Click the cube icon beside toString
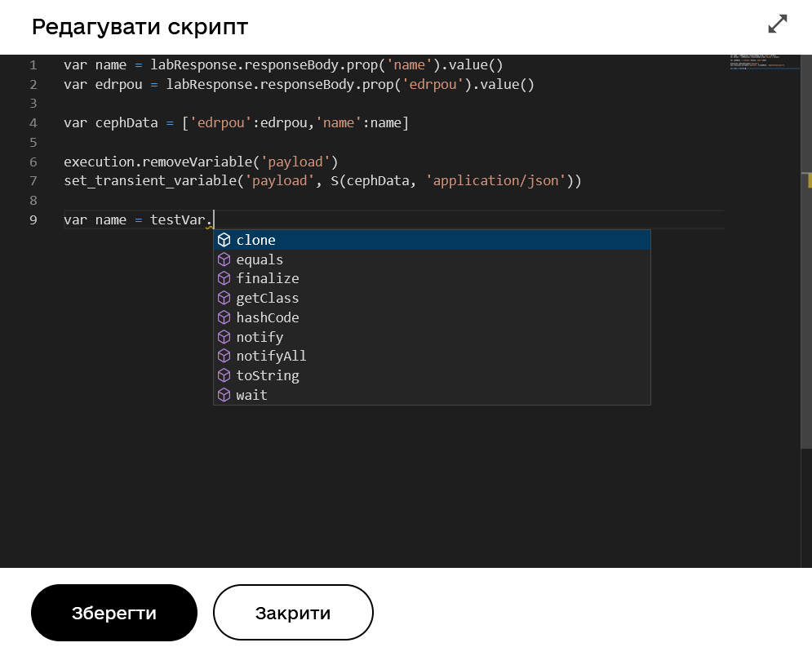 tap(224, 375)
